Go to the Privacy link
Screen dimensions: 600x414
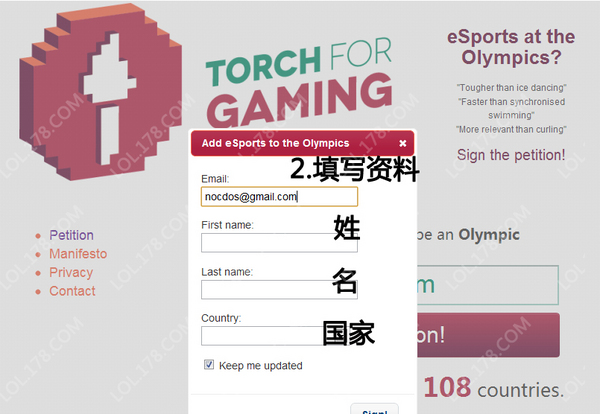(71, 272)
